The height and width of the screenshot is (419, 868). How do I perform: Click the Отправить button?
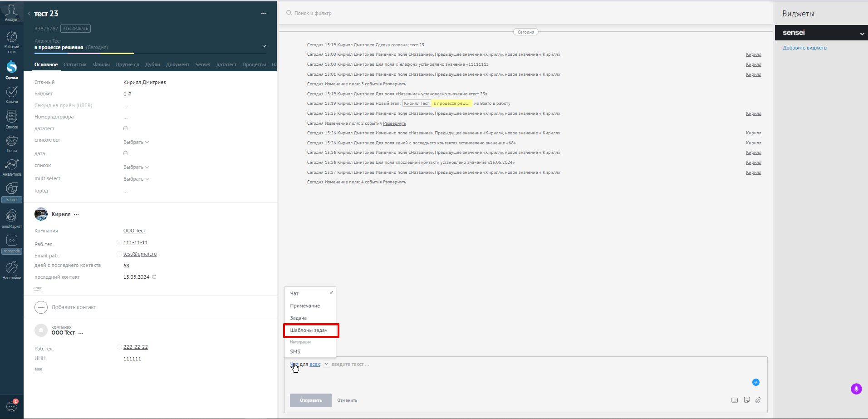click(x=311, y=400)
